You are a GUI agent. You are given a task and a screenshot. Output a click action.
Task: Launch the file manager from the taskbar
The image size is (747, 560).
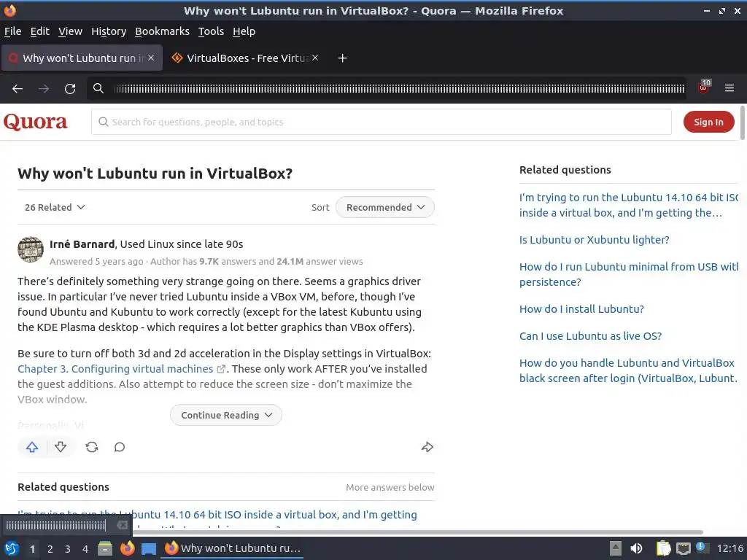pyautogui.click(x=105, y=548)
